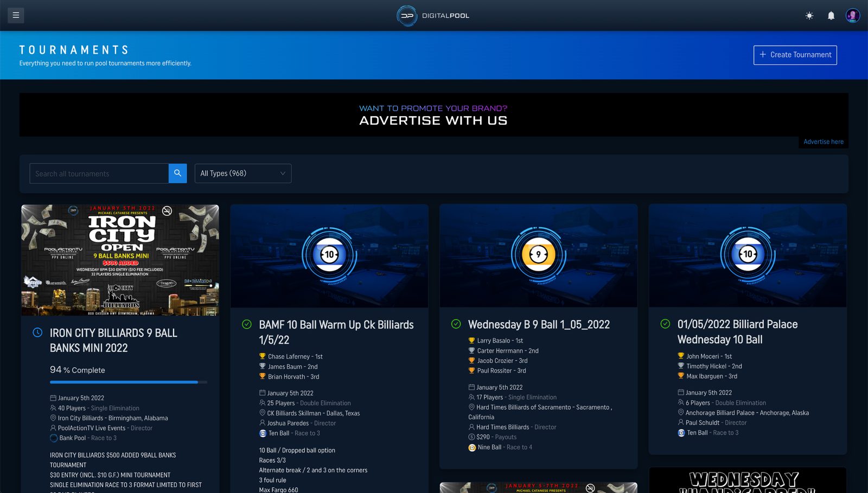Click the silver trophy beside Timothy Hickel
The height and width of the screenshot is (493, 868).
pos(681,366)
